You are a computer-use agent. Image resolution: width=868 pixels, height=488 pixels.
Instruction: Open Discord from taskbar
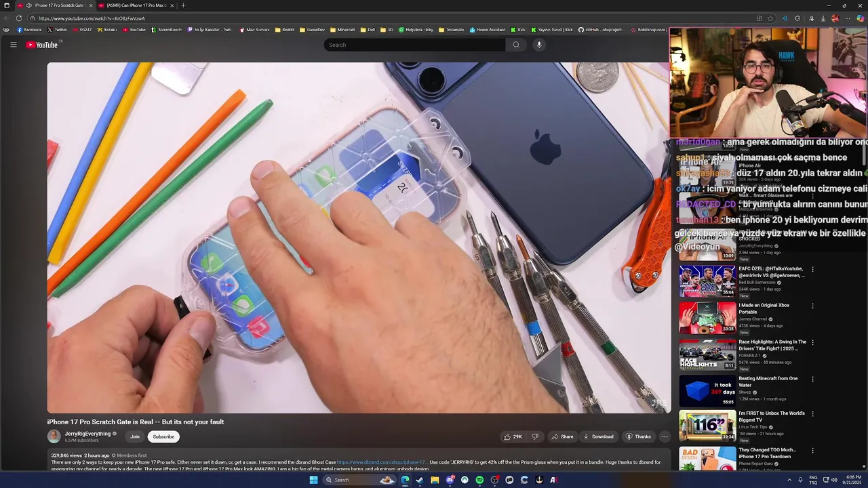tap(450, 480)
